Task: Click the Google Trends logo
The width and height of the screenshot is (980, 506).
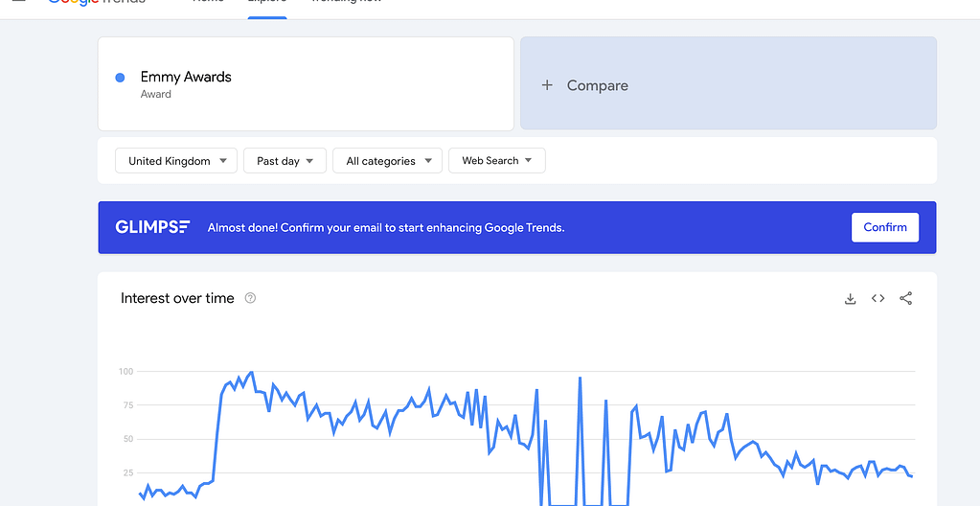Action: (x=96, y=3)
